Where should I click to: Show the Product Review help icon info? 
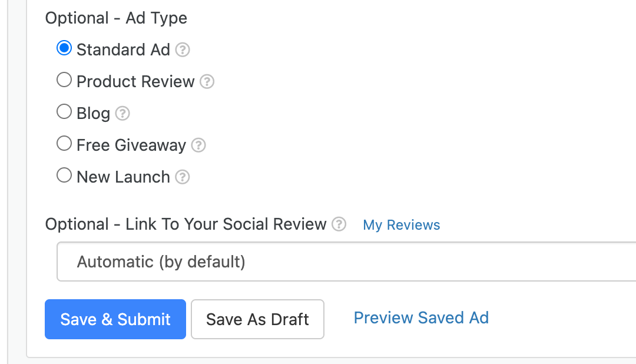(207, 82)
